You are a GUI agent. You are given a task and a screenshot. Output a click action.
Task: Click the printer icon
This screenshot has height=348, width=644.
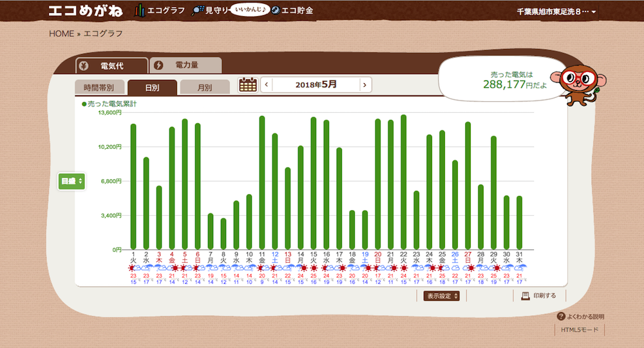coord(526,296)
